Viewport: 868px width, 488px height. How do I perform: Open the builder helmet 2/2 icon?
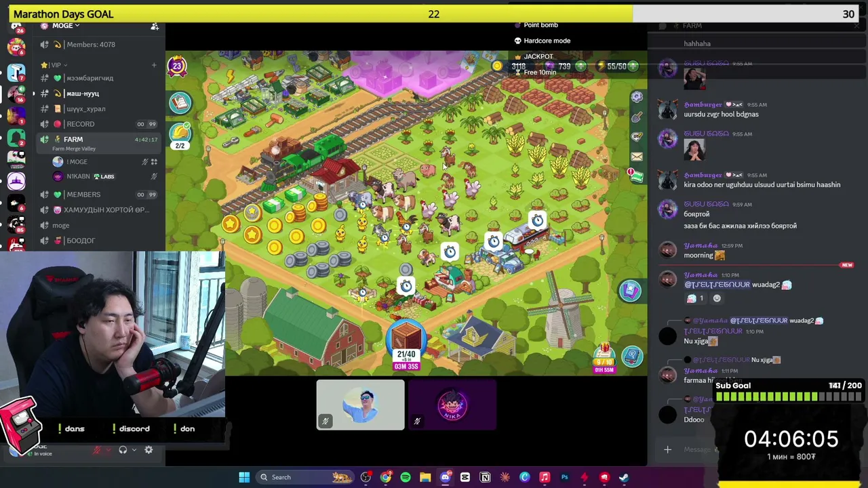[180, 135]
